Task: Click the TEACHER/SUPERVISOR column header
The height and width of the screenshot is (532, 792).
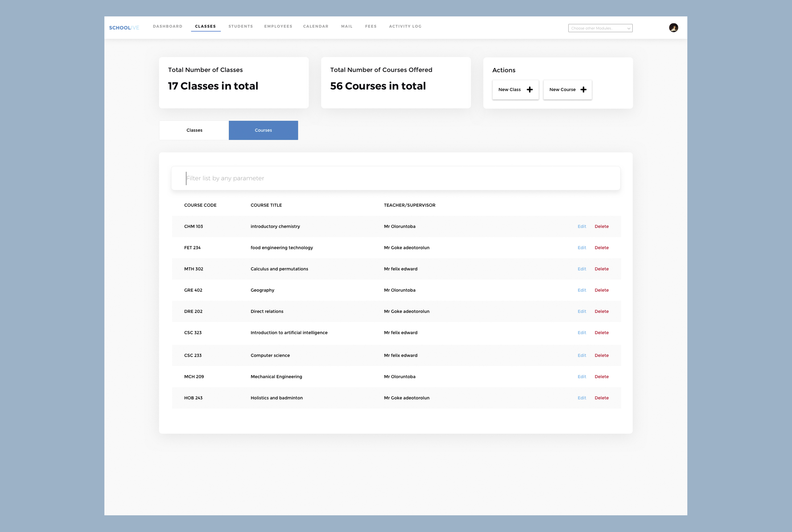Action: point(409,205)
